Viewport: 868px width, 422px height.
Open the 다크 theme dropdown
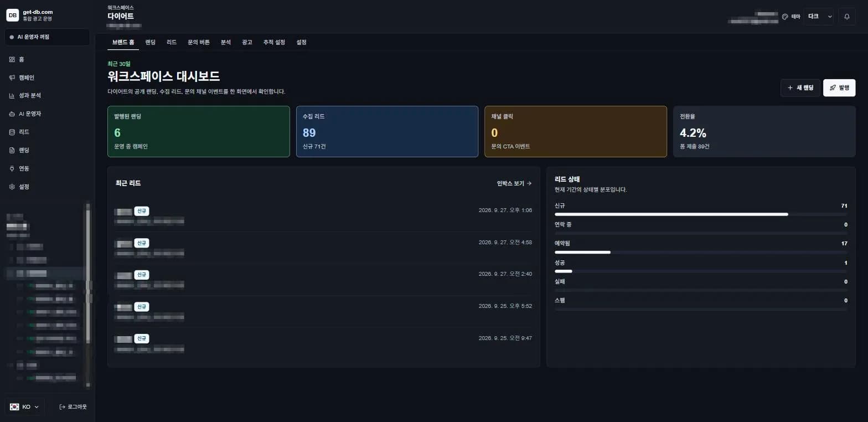pos(819,17)
